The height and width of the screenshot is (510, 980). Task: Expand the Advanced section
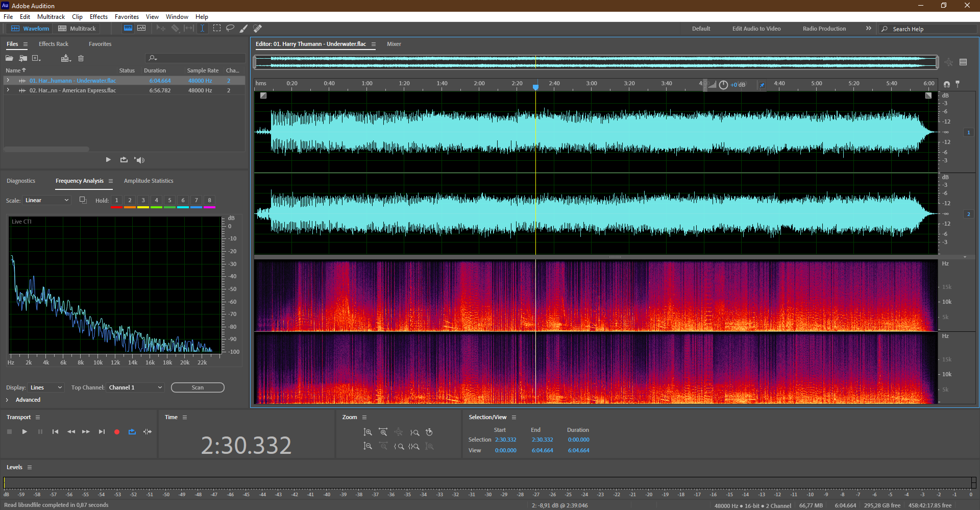point(7,400)
